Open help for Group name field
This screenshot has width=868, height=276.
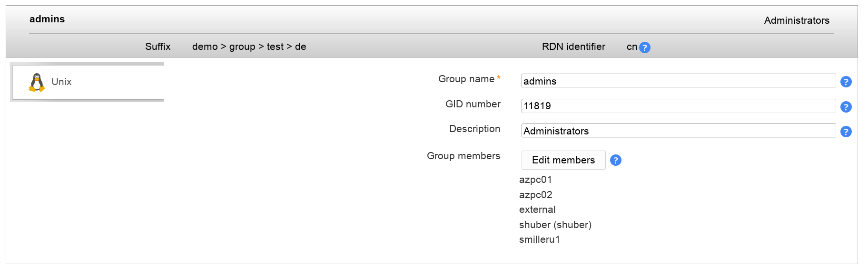coord(846,82)
